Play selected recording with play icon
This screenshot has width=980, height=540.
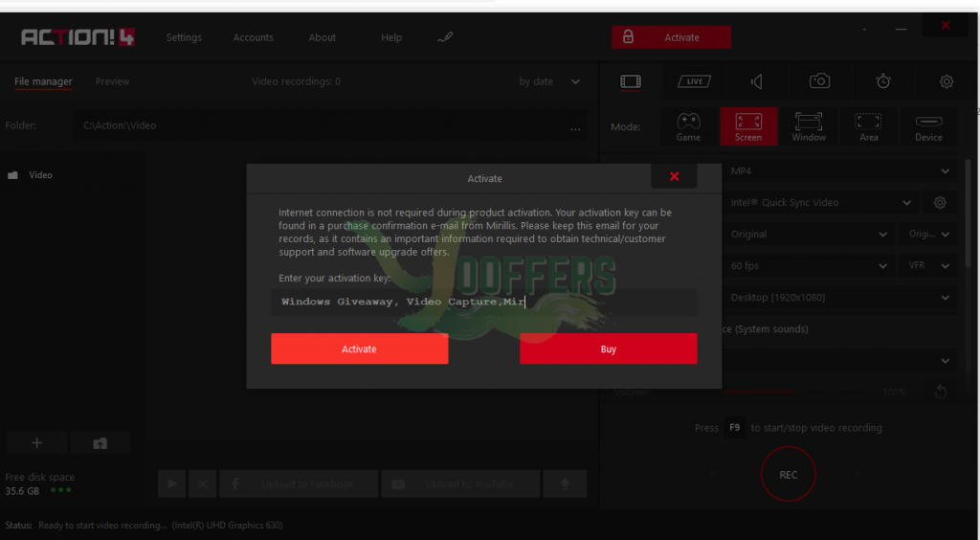coord(172,484)
